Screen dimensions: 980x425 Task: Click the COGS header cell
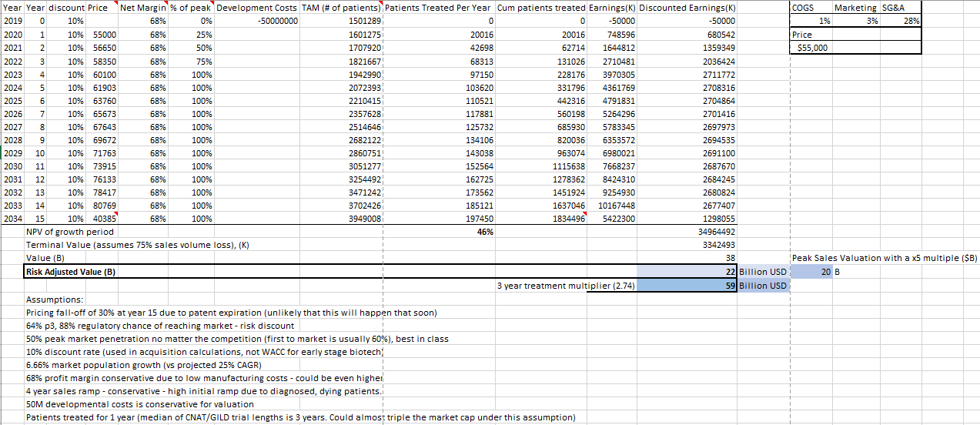coord(803,7)
